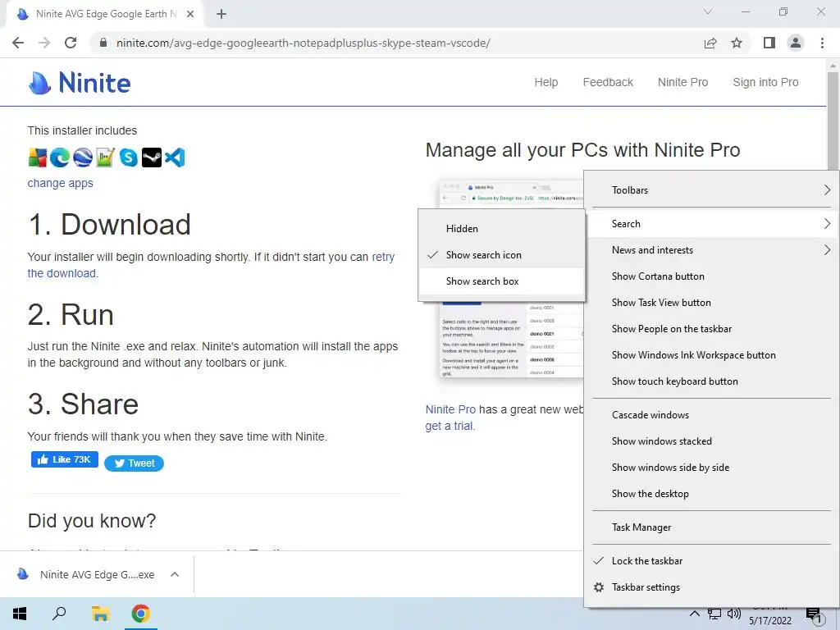This screenshot has height=630, width=840.
Task: Select Show search icon option
Action: coord(502,255)
